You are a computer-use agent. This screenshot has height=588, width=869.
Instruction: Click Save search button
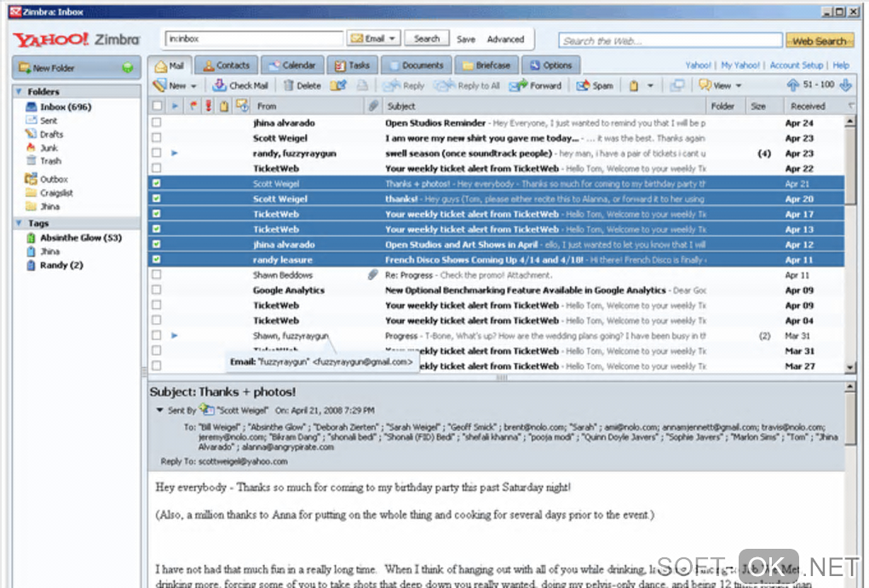466,39
